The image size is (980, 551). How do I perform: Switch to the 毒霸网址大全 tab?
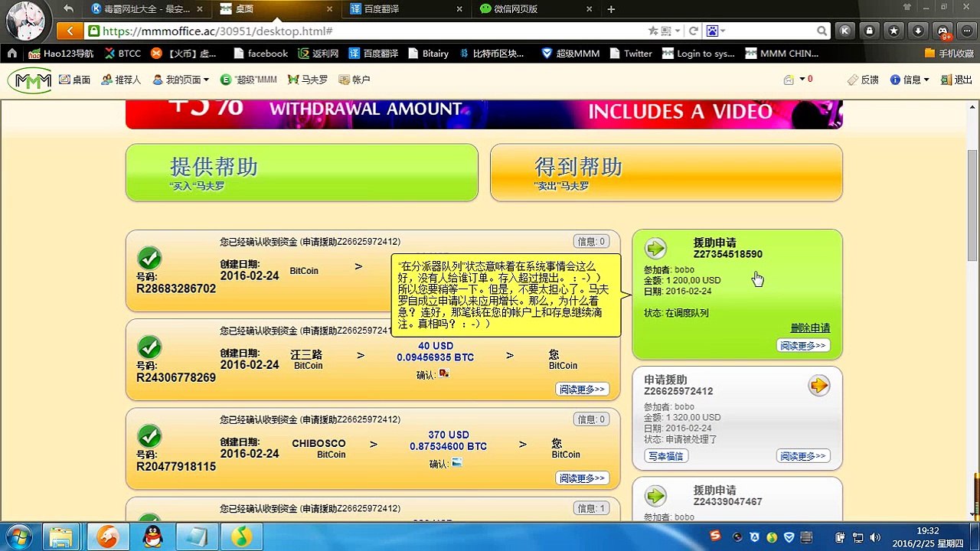pyautogui.click(x=148, y=9)
